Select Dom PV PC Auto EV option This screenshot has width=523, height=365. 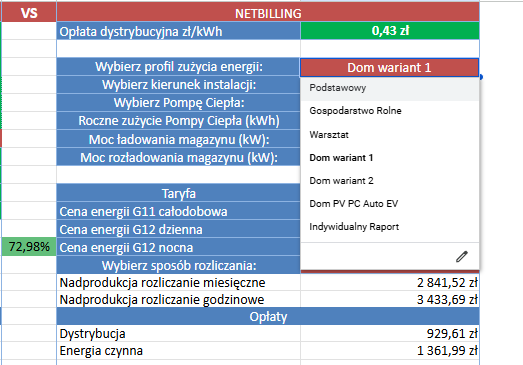point(390,204)
